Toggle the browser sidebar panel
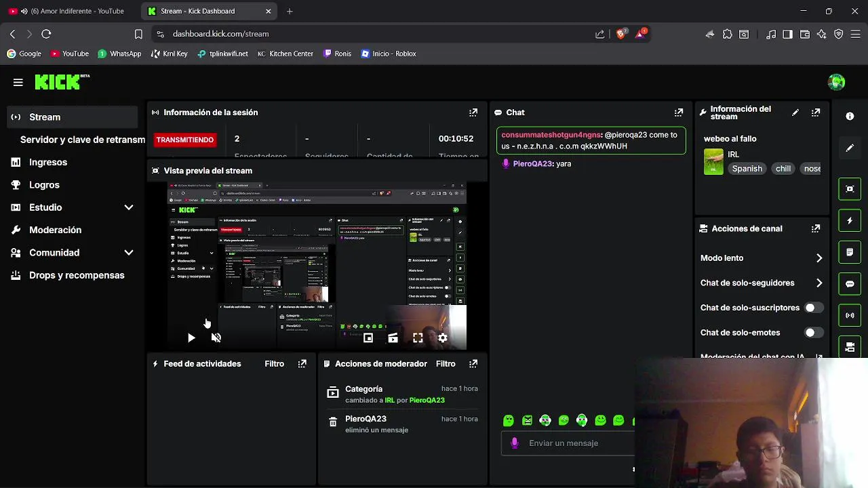The height and width of the screenshot is (488, 868). pos(787,34)
